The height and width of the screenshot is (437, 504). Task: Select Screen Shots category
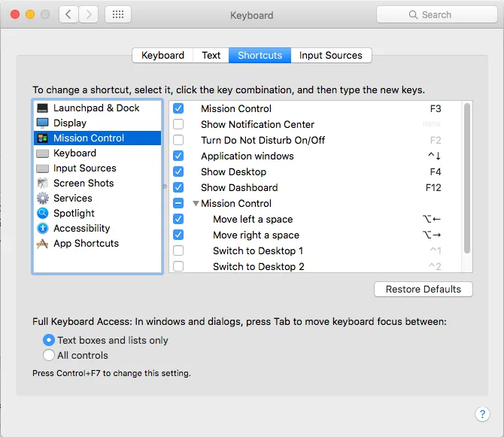click(x=97, y=184)
